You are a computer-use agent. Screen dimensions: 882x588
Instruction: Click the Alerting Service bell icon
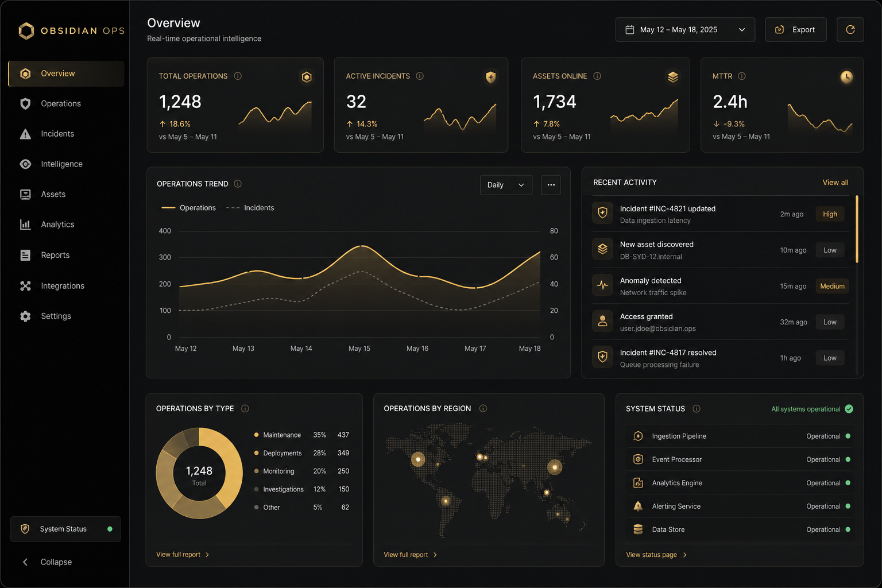(638, 506)
